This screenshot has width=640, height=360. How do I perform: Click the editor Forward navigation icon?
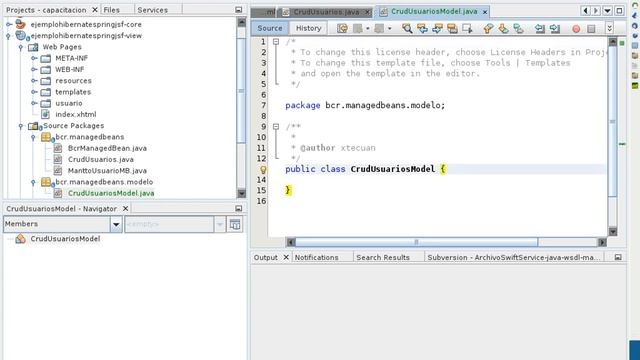[x=379, y=28]
